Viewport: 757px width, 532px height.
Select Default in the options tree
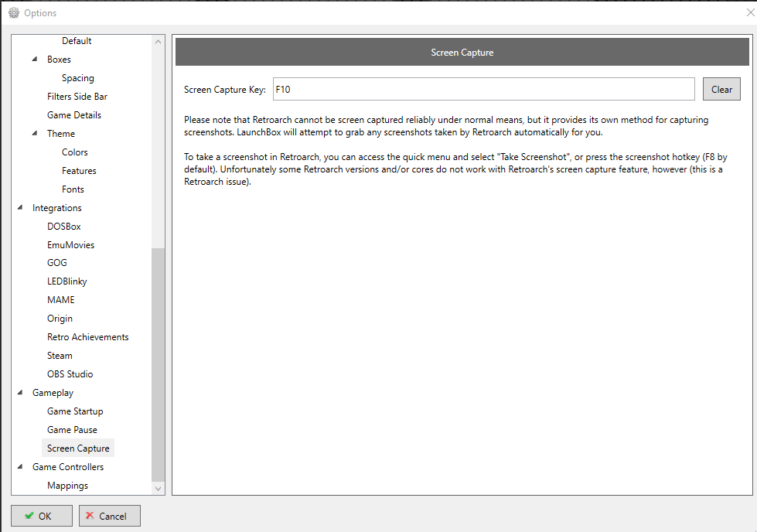[77, 41]
